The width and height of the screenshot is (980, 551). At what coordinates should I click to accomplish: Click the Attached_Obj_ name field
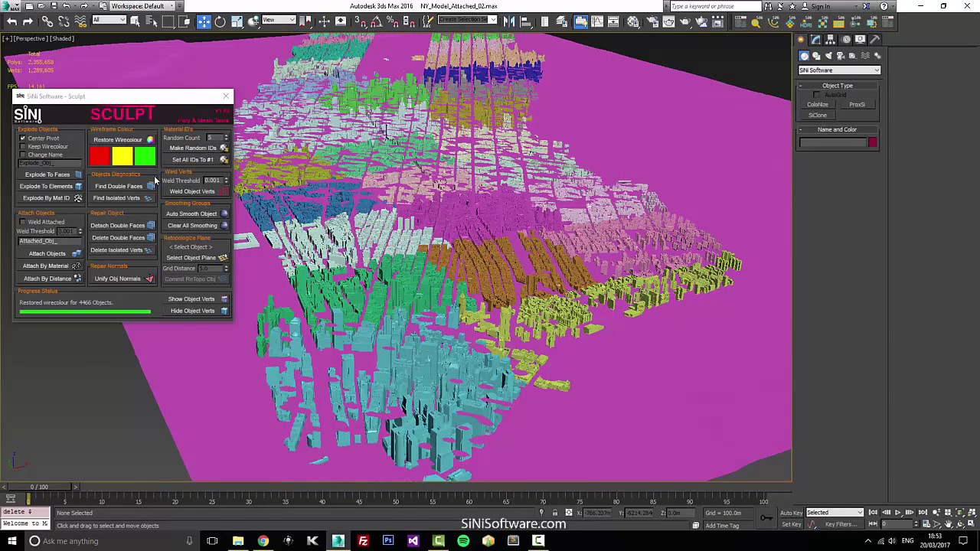tap(51, 241)
